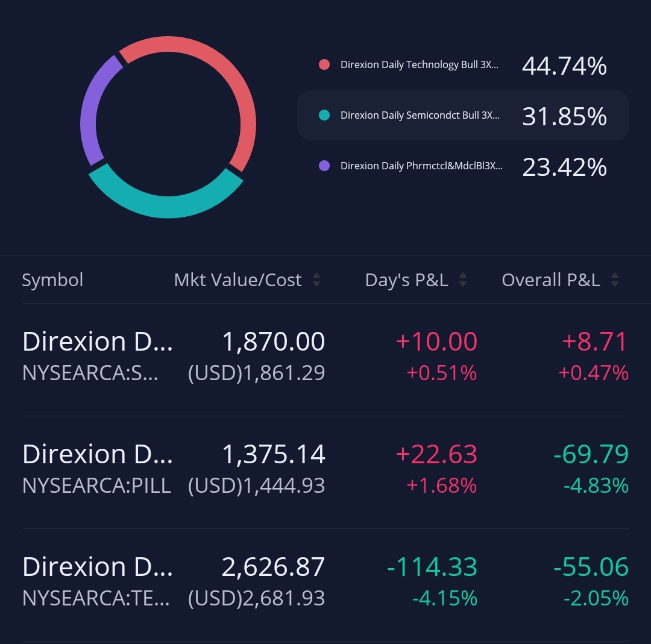Sort by Overall P&L arrows
The image size is (651, 644).
615,280
